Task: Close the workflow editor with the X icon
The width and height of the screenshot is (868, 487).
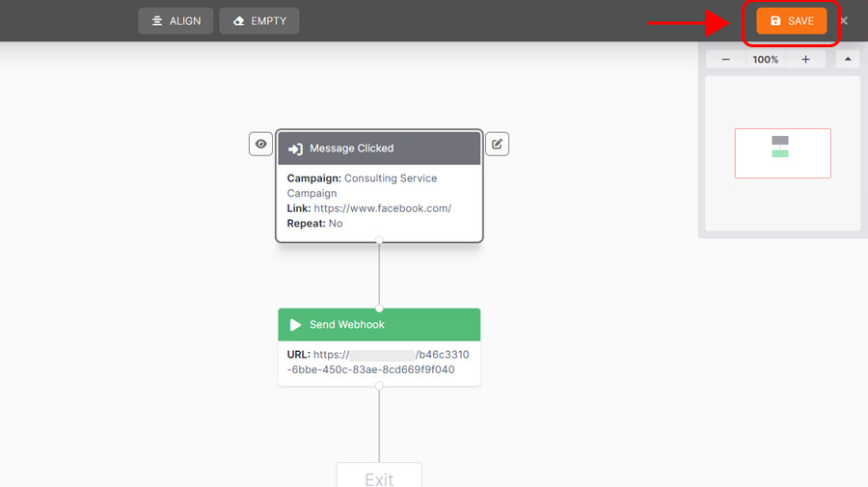Action: coord(844,21)
